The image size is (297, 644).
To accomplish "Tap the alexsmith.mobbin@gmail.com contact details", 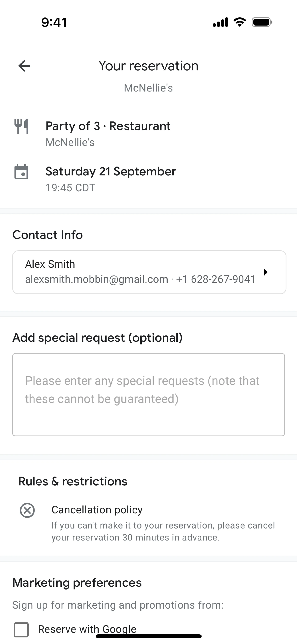I will pyautogui.click(x=97, y=279).
